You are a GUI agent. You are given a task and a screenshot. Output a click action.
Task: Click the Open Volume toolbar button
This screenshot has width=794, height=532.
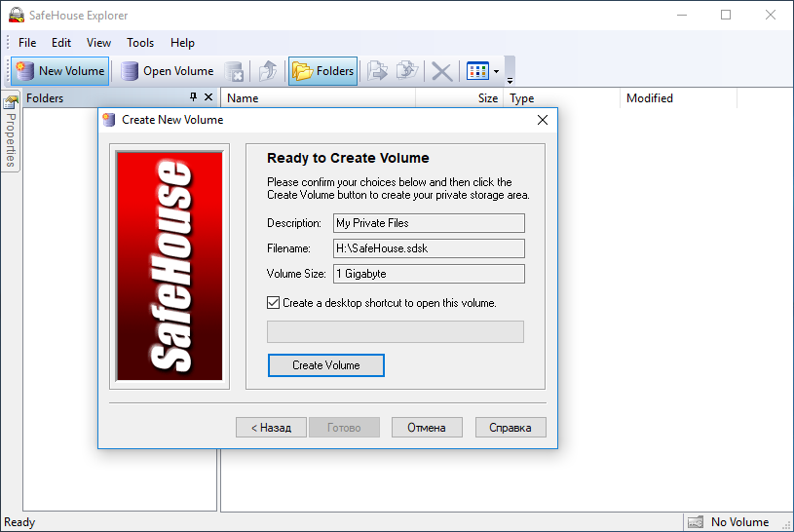[168, 71]
